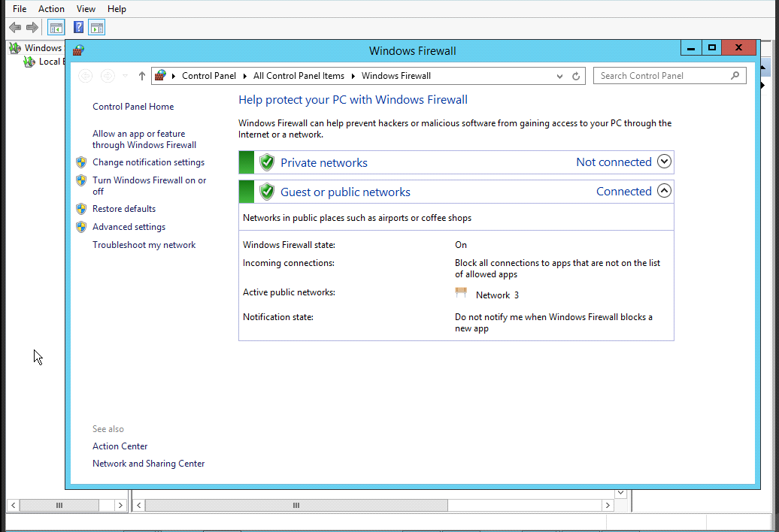The width and height of the screenshot is (779, 532).
Task: Open Network and Sharing Center
Action: click(148, 463)
